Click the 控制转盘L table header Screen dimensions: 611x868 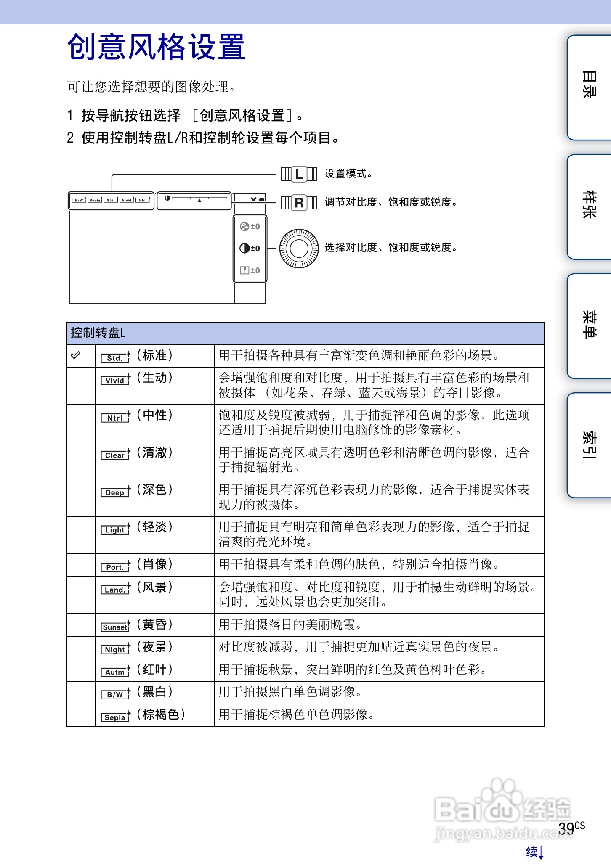point(305,333)
